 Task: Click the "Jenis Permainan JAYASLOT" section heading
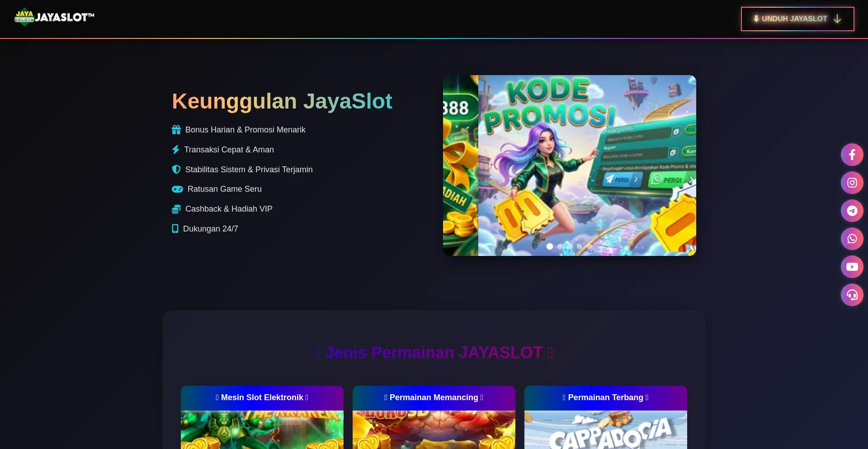click(x=434, y=352)
